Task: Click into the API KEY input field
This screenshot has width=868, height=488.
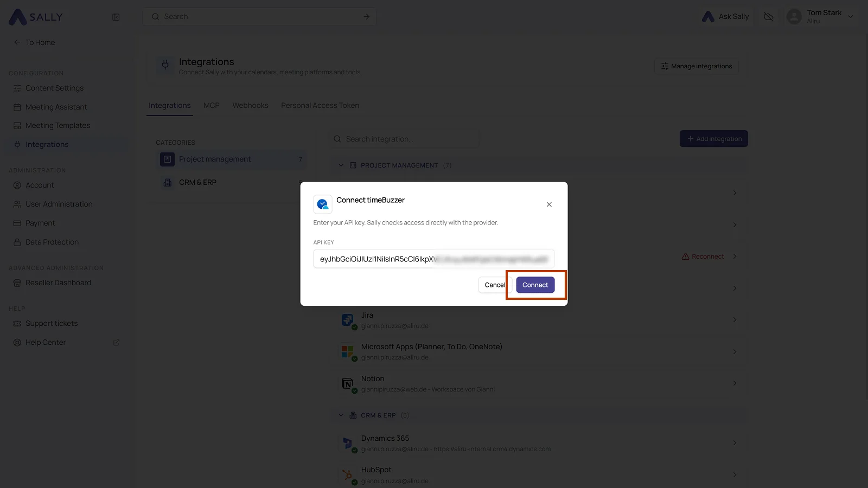Action: [x=434, y=259]
